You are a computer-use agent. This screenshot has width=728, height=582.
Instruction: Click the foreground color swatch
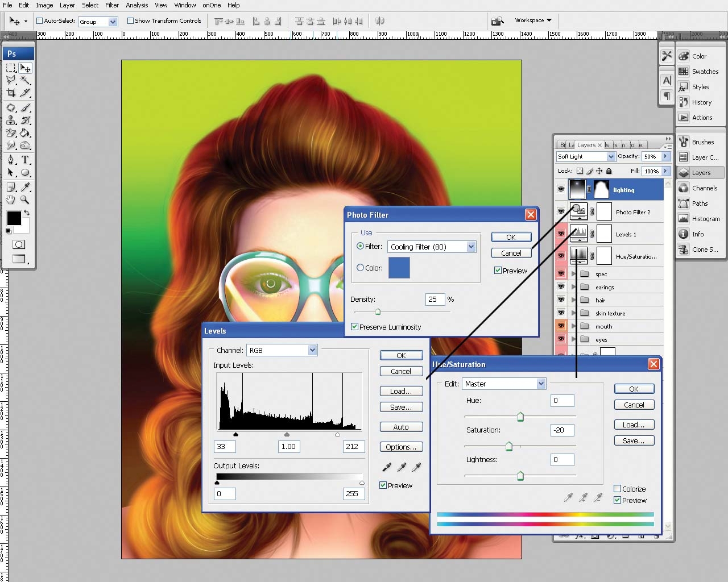coord(14,218)
